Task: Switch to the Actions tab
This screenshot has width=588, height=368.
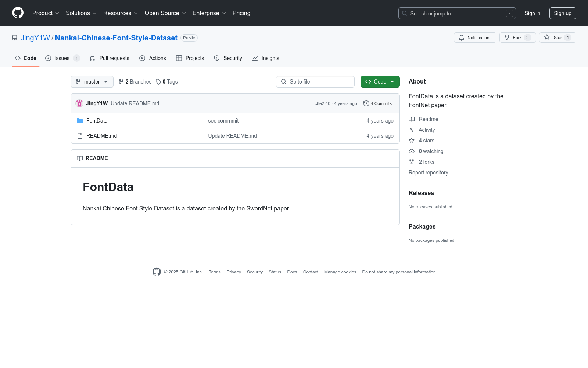Action: tap(153, 58)
